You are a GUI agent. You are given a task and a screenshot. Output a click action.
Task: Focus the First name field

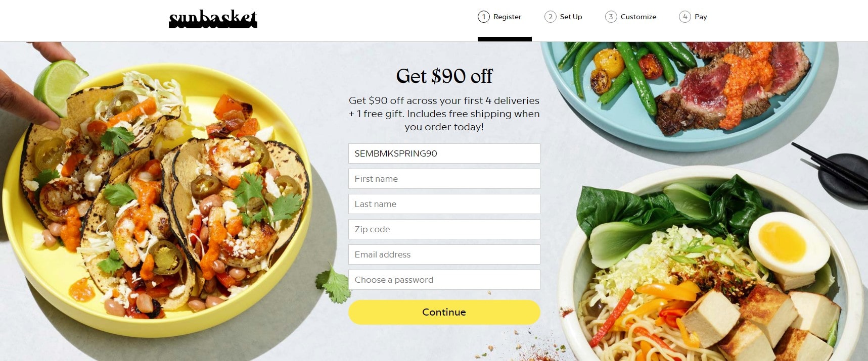pos(444,179)
